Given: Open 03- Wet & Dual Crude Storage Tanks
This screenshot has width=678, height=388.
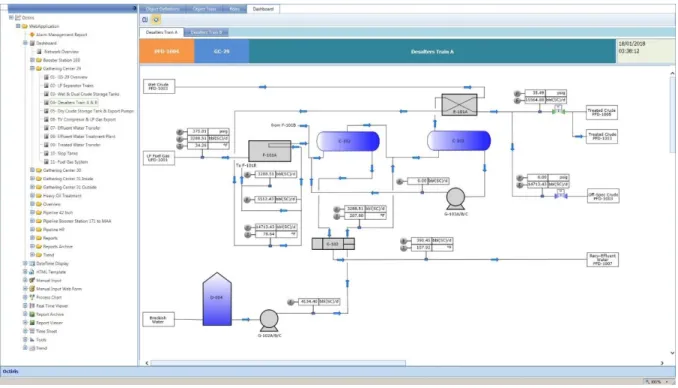Looking at the screenshot, I should (x=84, y=94).
